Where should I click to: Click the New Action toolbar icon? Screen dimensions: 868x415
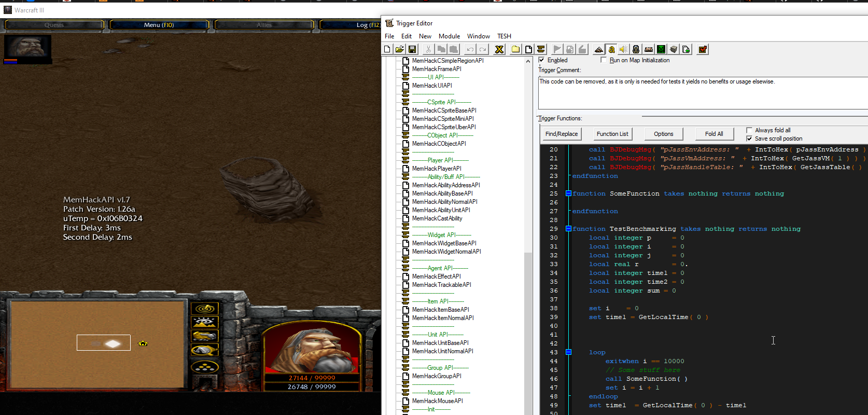(582, 49)
